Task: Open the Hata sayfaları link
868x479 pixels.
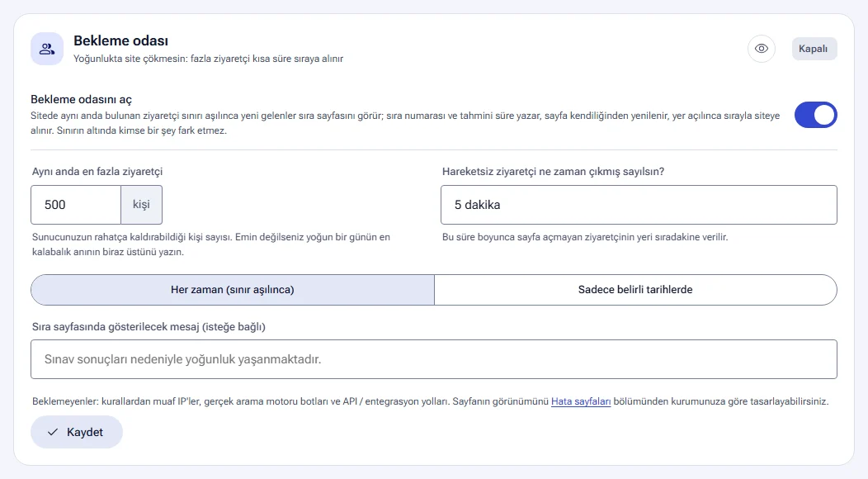Action: tap(581, 401)
